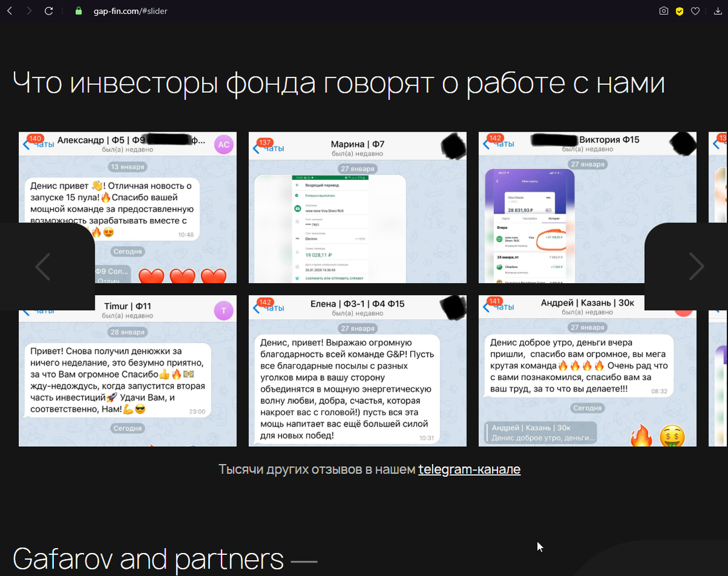Click the 19 028,11 ₽ amount in Марина screenshot
The width and height of the screenshot is (728, 576).
pos(317,255)
